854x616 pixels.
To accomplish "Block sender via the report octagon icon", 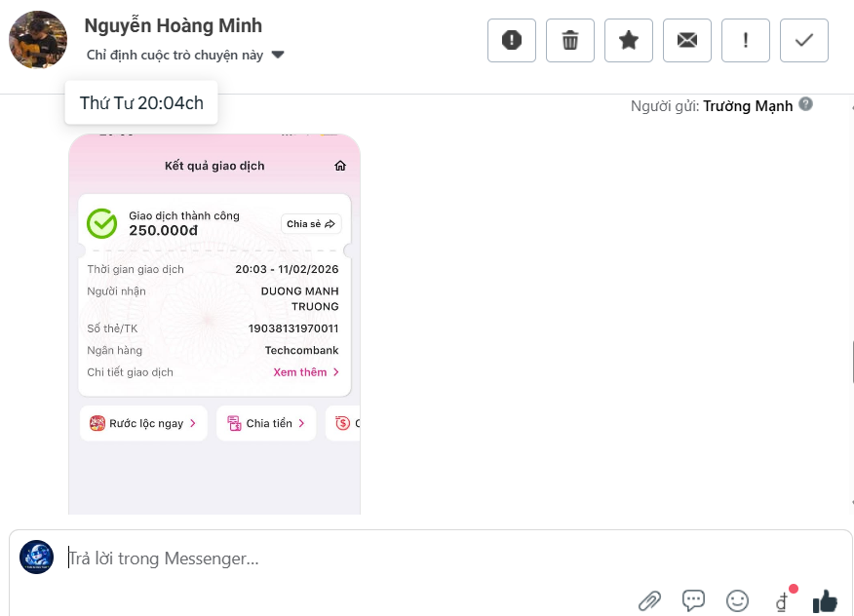I will (511, 40).
